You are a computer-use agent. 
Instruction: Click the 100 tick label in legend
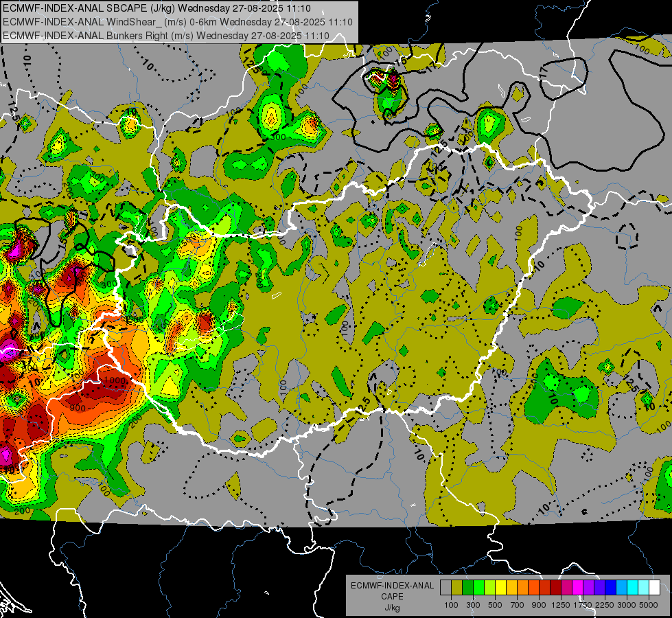(x=451, y=605)
